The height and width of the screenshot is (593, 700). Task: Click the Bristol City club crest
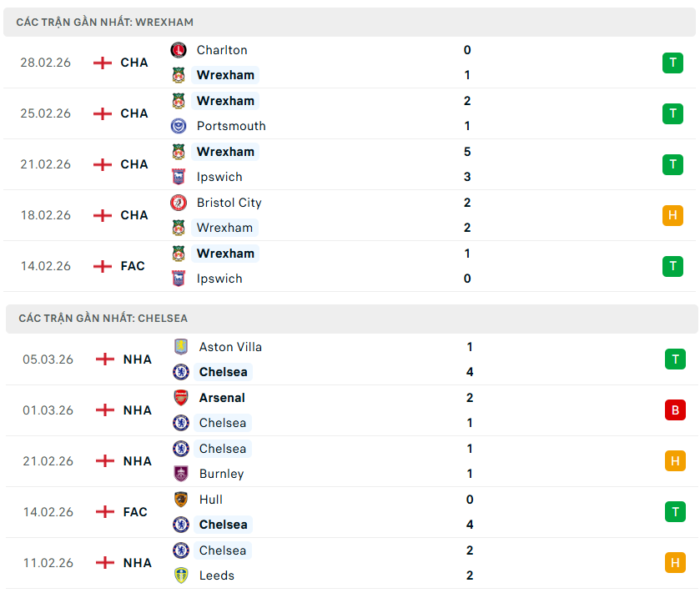(x=179, y=203)
